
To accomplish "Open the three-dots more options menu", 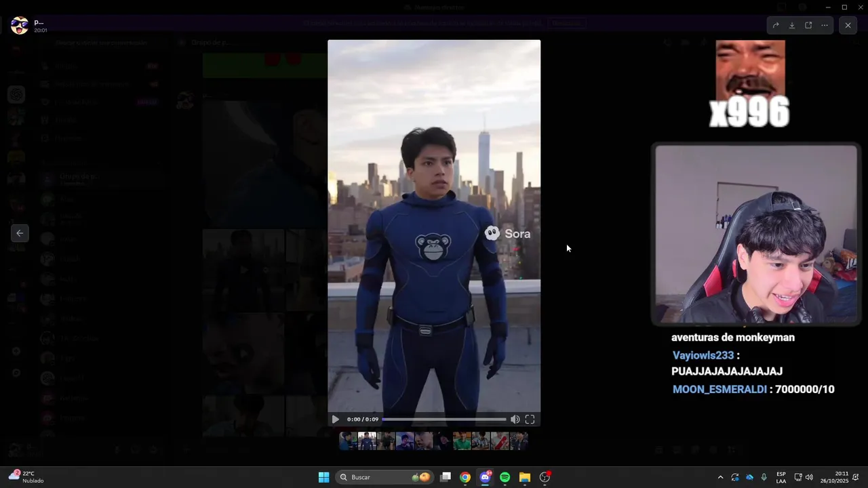I will click(x=825, y=25).
